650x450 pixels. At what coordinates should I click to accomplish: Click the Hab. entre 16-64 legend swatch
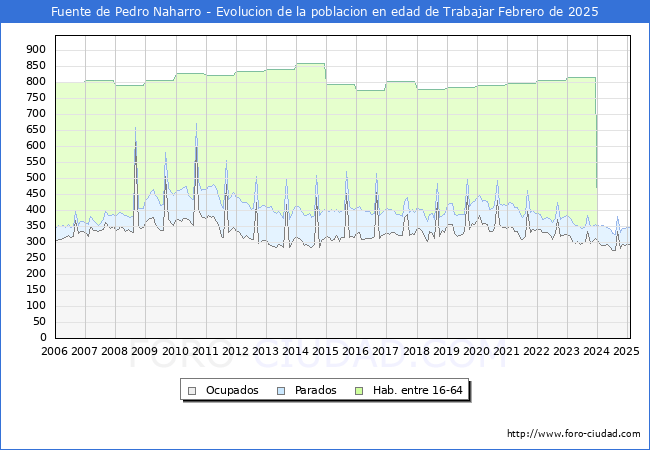click(x=359, y=391)
